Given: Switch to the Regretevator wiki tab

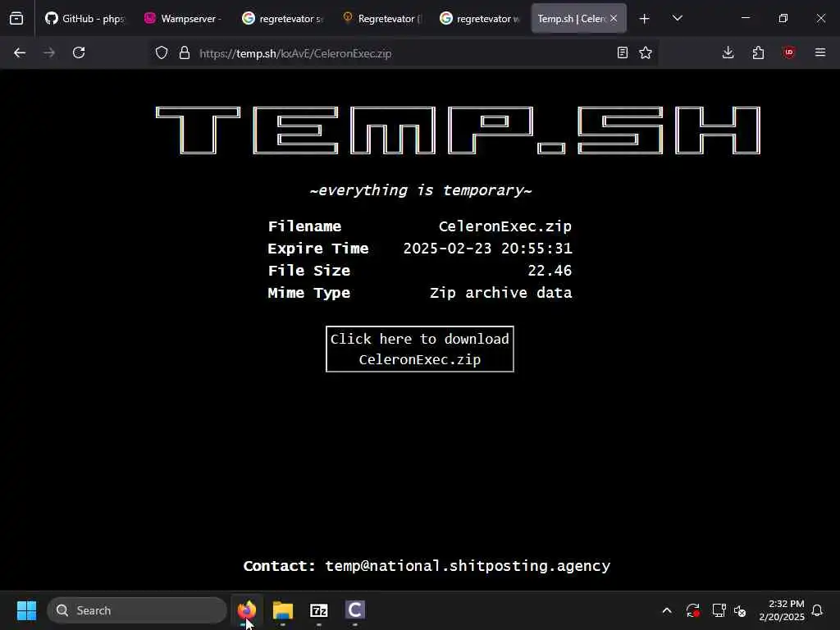Looking at the screenshot, I should pyautogui.click(x=381, y=19).
